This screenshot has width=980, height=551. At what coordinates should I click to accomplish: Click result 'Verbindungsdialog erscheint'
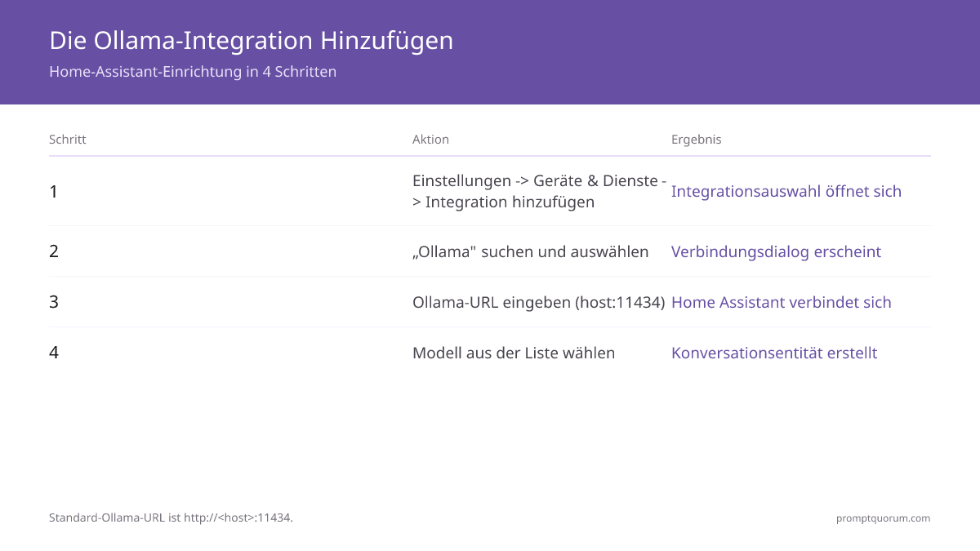click(x=776, y=251)
